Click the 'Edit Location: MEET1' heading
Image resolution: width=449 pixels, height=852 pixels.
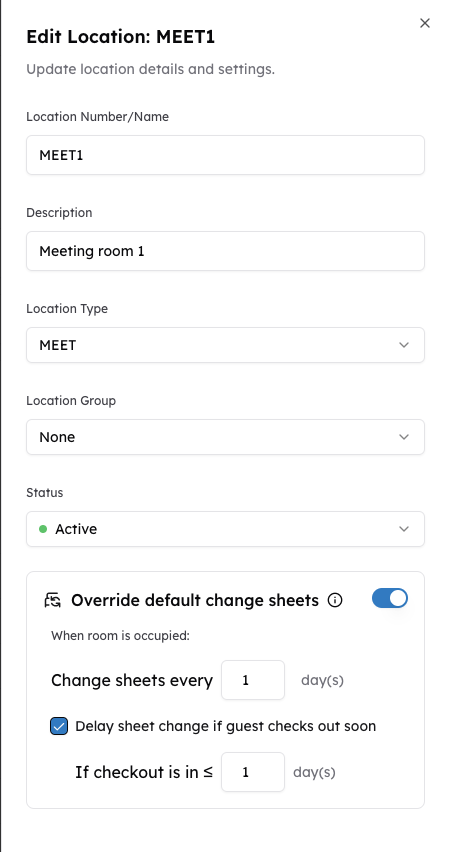point(121,37)
